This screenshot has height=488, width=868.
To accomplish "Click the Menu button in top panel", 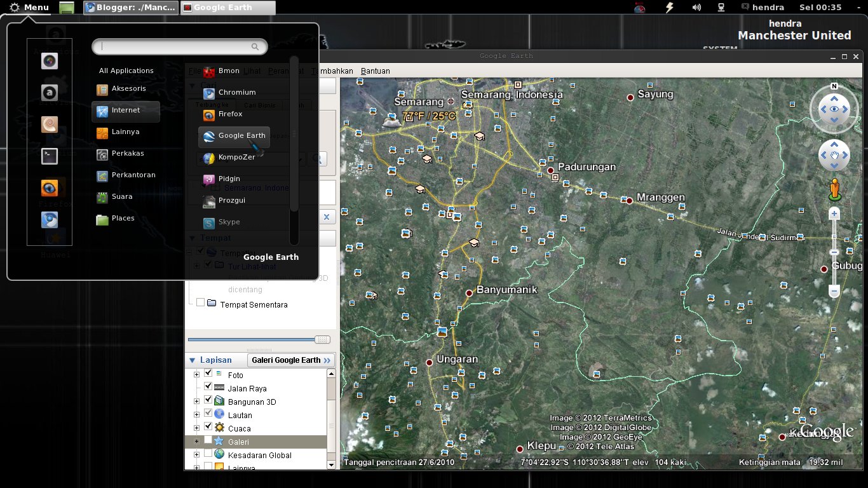I will click(x=29, y=8).
